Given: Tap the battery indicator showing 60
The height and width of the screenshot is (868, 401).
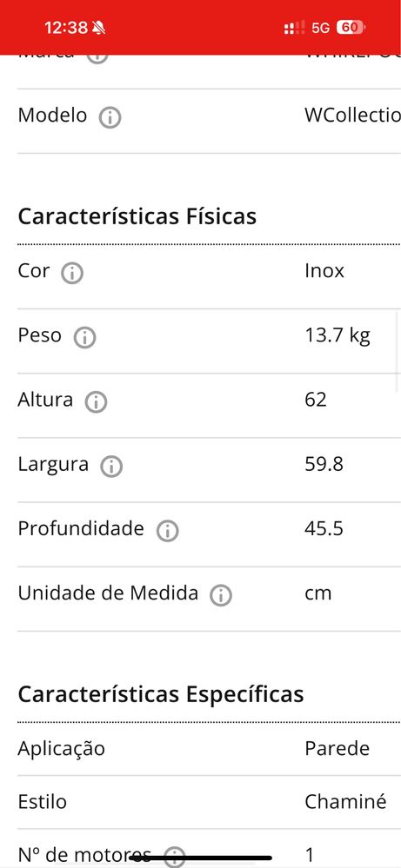Looking at the screenshot, I should [351, 28].
